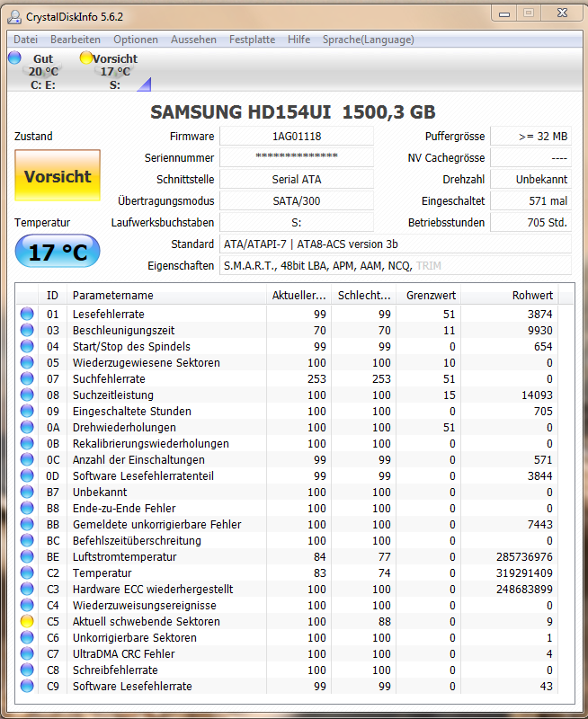Select the Schreibfehlerrate row
The image size is (588, 719).
tap(288, 670)
